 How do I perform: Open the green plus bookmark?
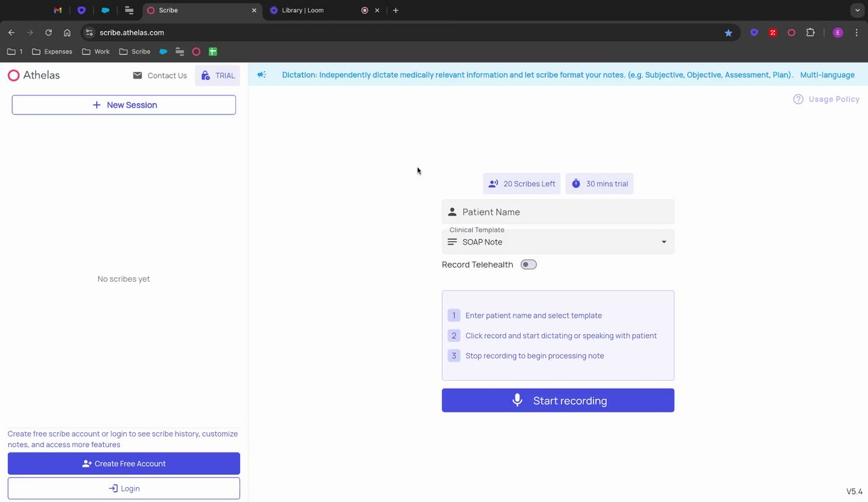click(213, 51)
